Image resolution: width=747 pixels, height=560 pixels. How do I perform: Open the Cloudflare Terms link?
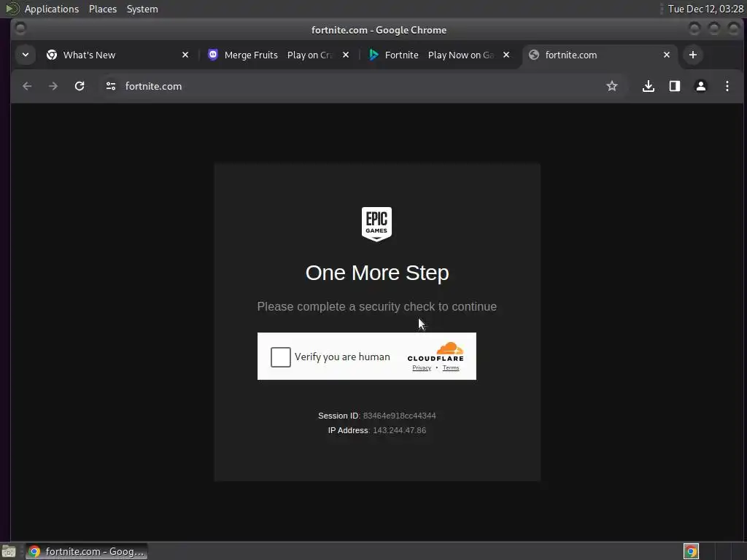tap(451, 367)
